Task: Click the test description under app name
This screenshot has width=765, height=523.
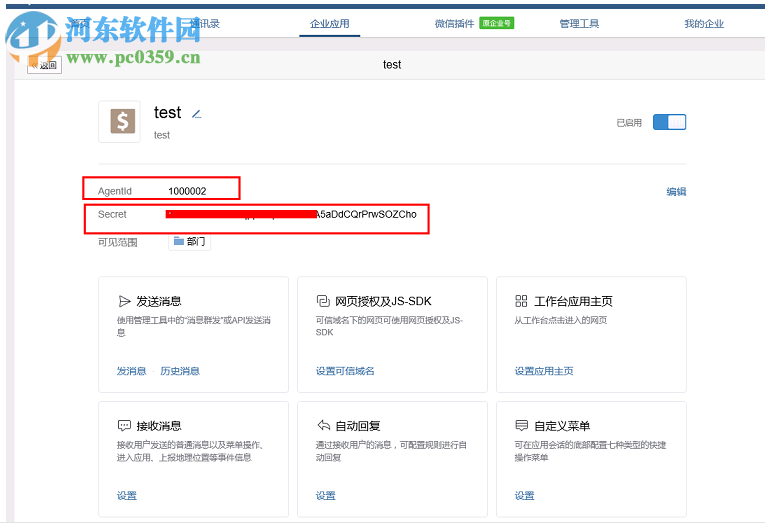Action: click(x=162, y=135)
